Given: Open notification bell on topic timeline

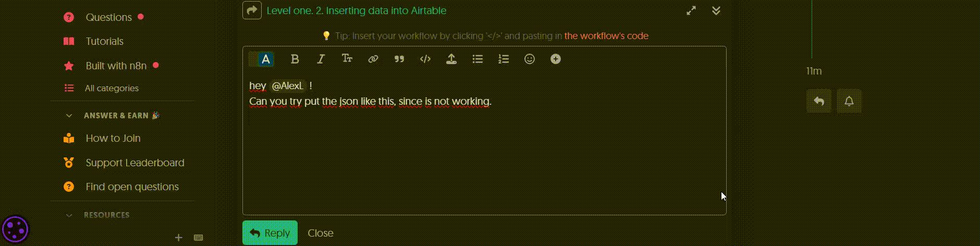Looking at the screenshot, I should 849,101.
